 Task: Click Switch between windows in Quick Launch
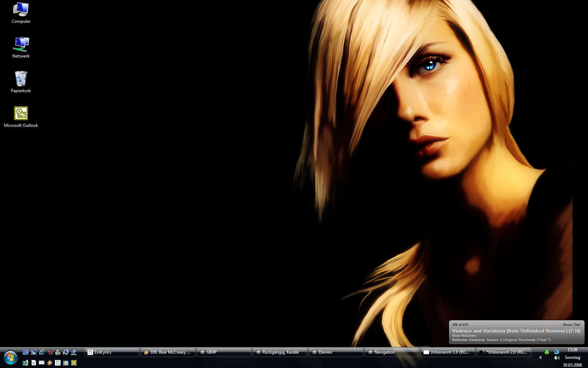34,352
